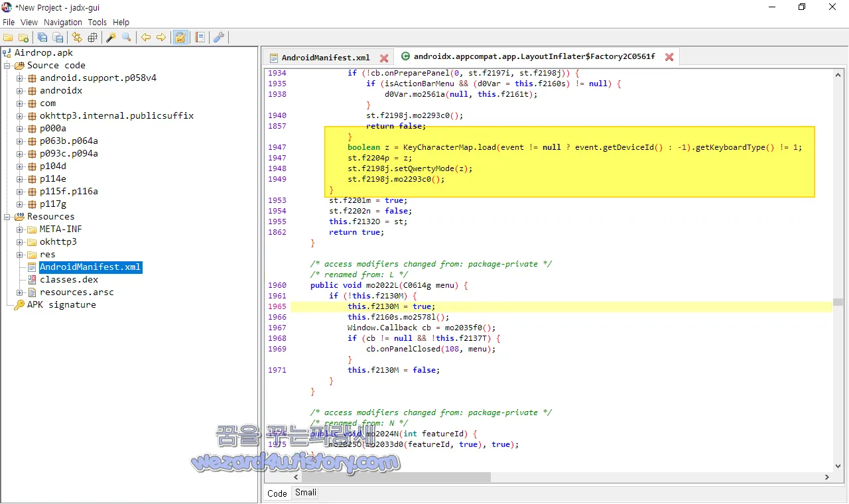Click the Export as gradle project icon
The width and height of the screenshot is (849, 504).
(x=58, y=38)
